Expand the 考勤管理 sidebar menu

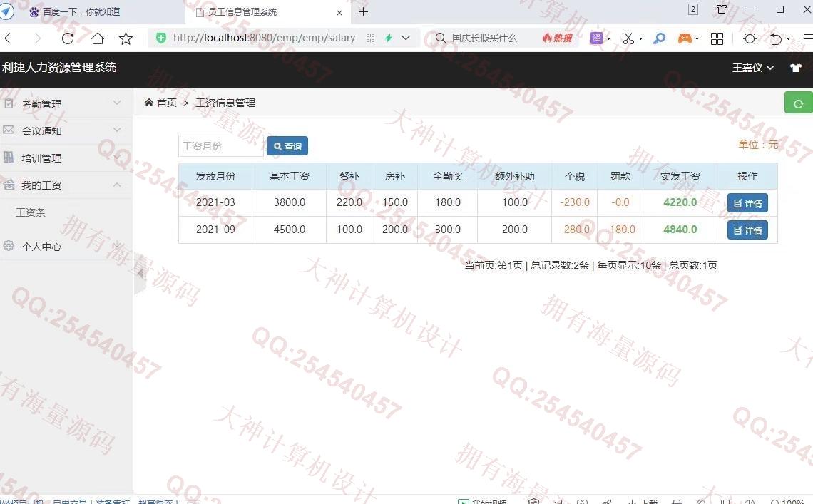point(66,103)
